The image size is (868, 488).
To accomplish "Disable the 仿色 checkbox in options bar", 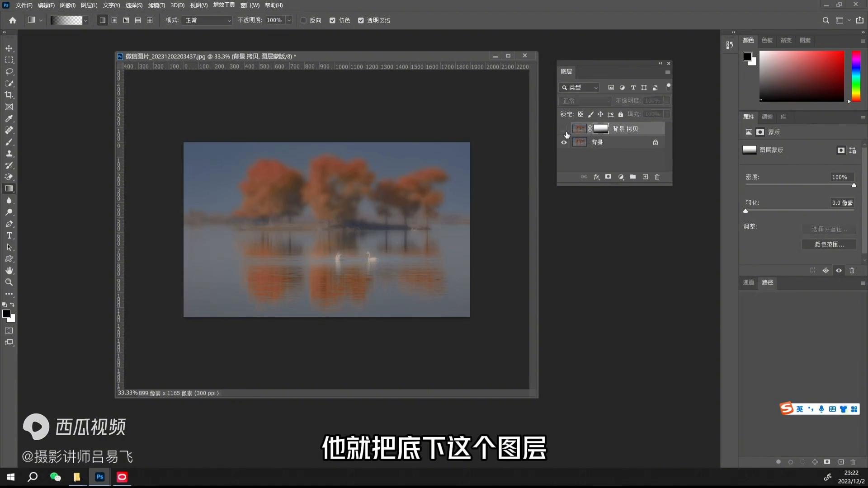I will (332, 20).
